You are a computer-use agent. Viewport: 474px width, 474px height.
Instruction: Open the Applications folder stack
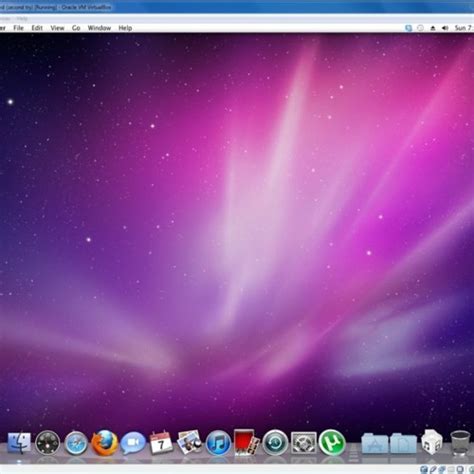(x=375, y=443)
